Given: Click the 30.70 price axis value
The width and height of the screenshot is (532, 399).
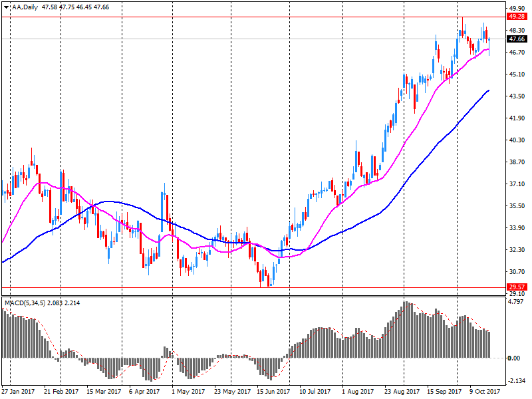Looking at the screenshot, I should point(517,272).
